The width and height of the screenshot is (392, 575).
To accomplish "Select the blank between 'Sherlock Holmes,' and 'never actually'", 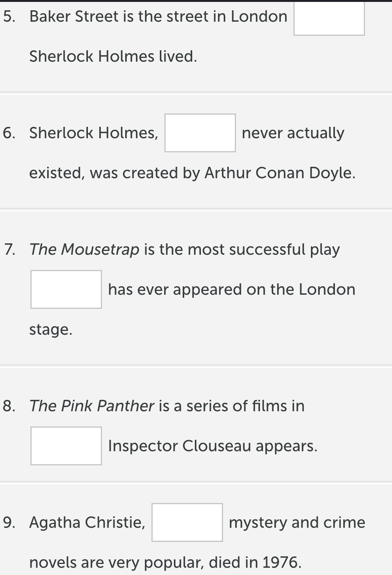I will tap(200, 133).
